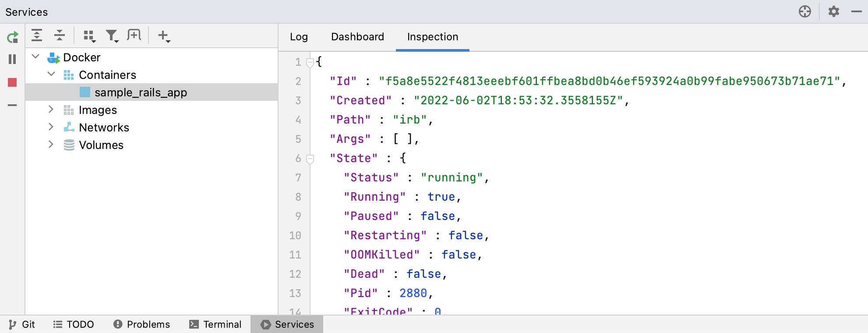Collapse the Docker tree node
Viewport: 868px width, 333px height.
pyautogui.click(x=36, y=57)
